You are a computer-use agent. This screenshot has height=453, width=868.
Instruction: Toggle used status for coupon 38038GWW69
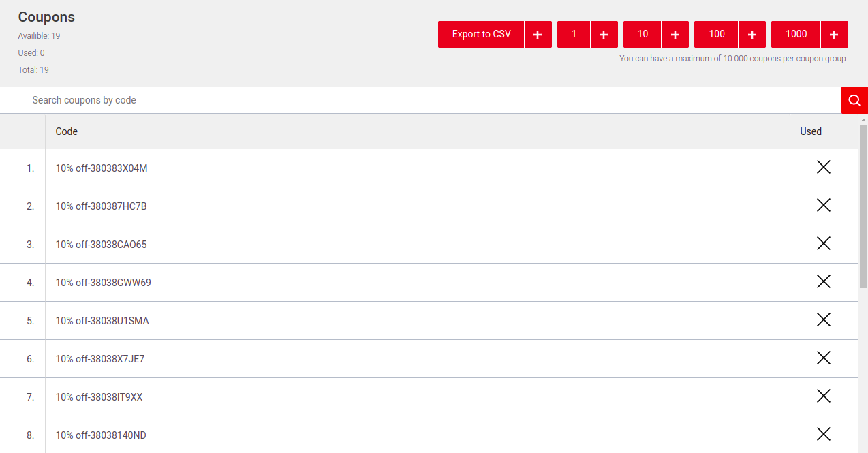(823, 282)
